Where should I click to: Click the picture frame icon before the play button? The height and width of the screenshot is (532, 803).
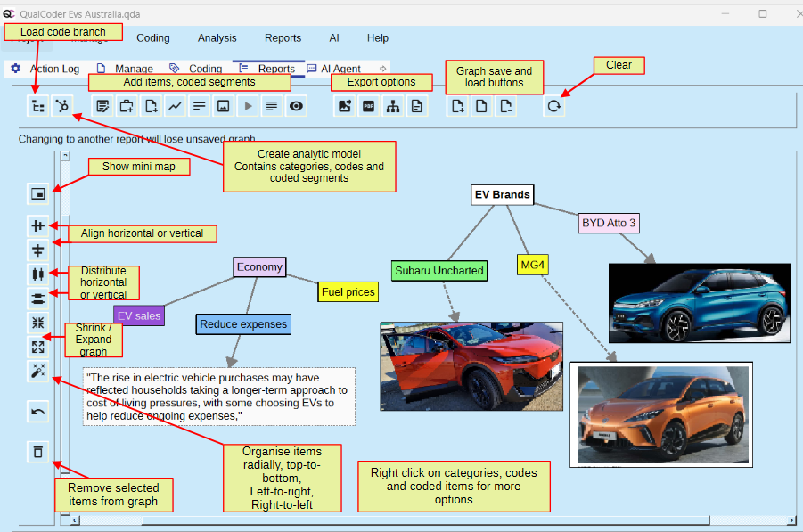pos(224,106)
